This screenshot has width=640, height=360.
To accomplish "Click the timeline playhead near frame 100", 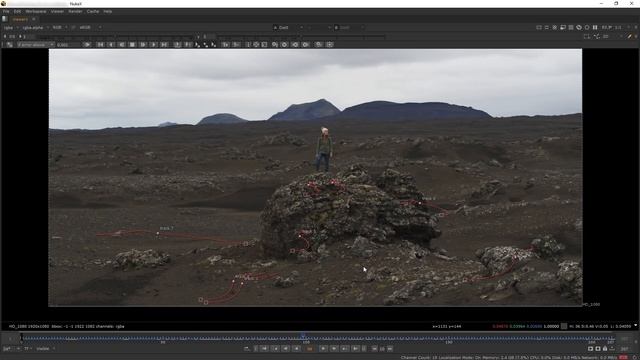I will (x=303, y=336).
